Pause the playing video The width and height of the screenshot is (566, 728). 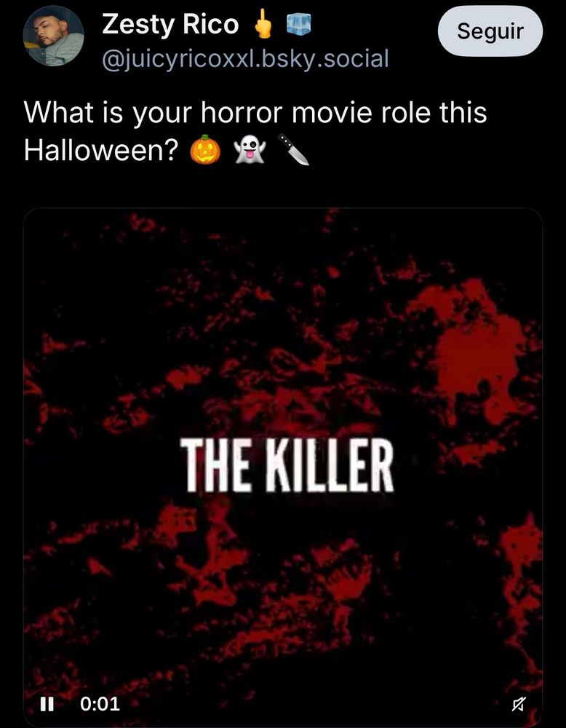(47, 704)
